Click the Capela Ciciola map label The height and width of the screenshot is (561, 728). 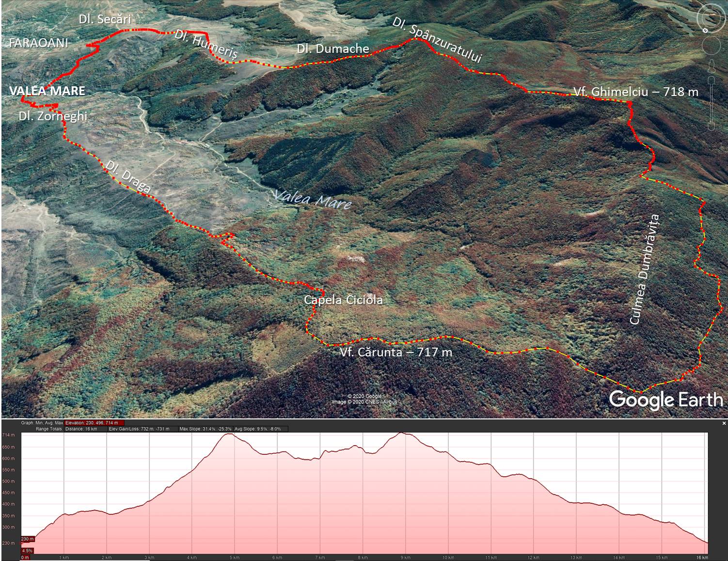pos(343,300)
